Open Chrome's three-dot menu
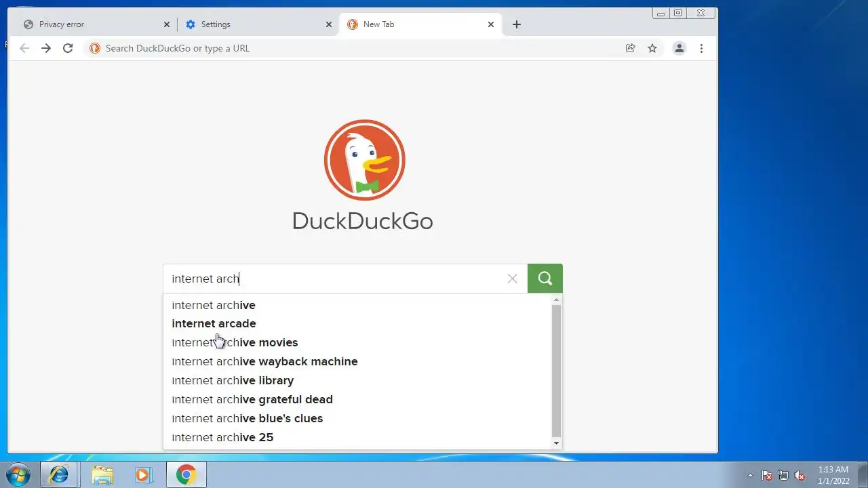 701,48
